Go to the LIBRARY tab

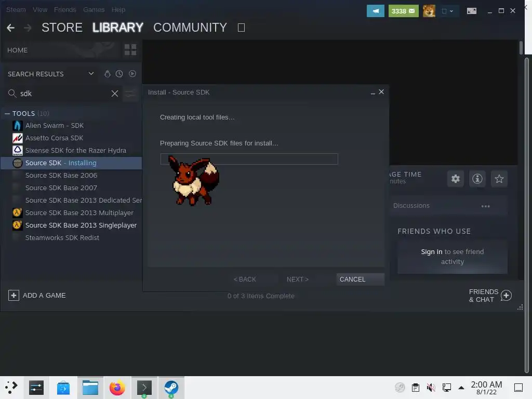(118, 28)
